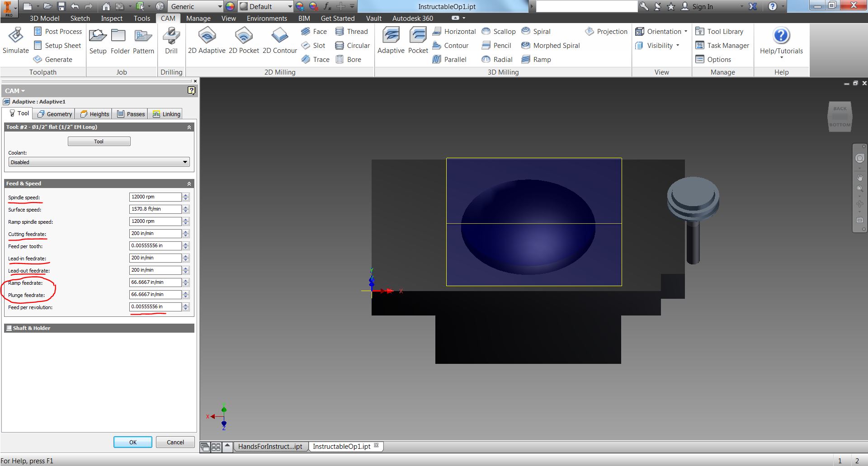Open Post Process tool
This screenshot has height=466, width=868.
57,32
